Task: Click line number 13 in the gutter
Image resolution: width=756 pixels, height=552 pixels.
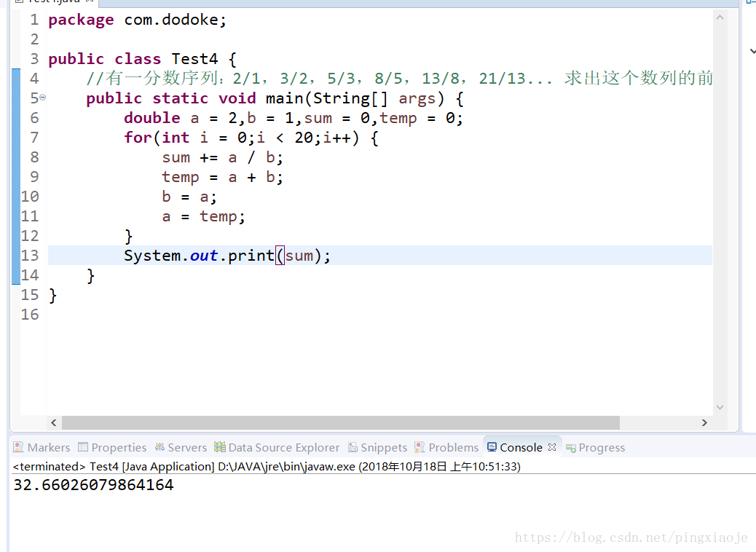Action: point(30,256)
